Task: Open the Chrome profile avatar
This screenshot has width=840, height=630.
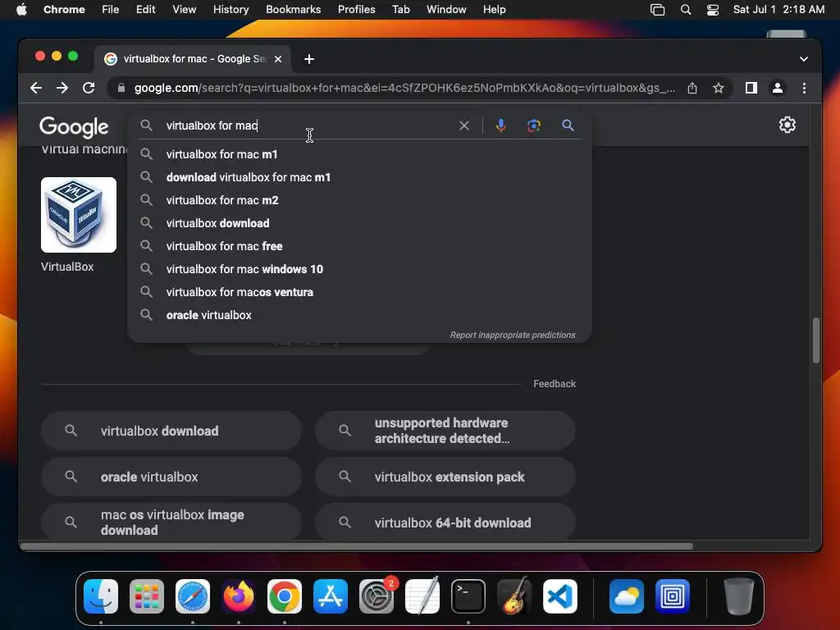Action: coord(778,88)
